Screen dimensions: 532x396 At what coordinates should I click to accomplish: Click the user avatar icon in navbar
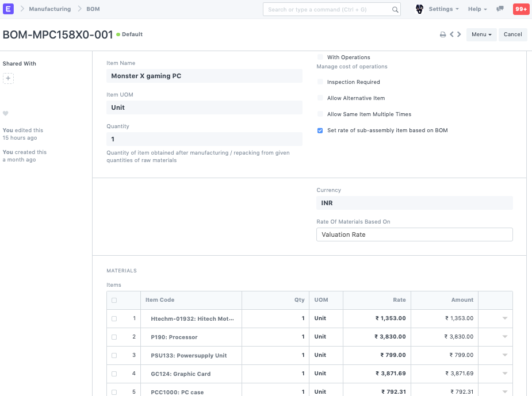click(x=419, y=9)
